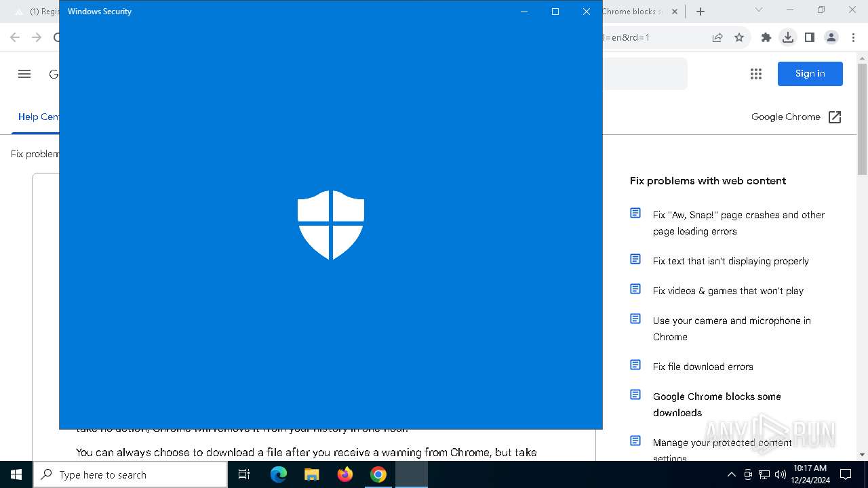Viewport: 868px width, 488px height.
Task: Close the Windows Security window
Action: coord(587,12)
